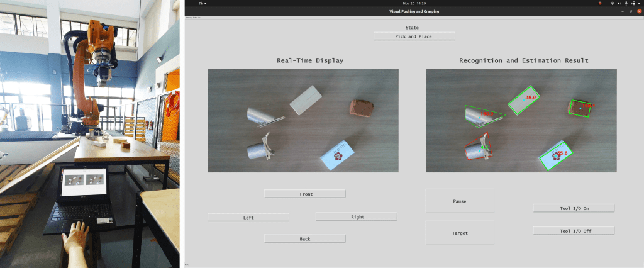
Task: Pause the robot operation
Action: tap(460, 201)
